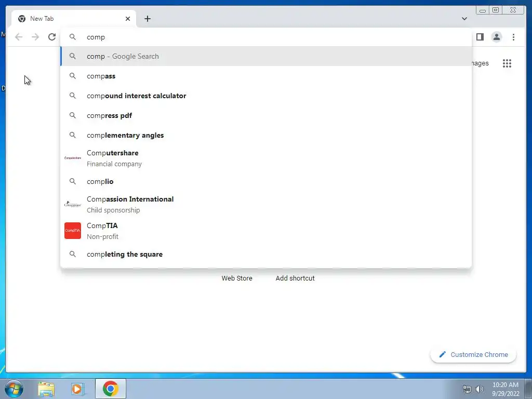Click the Compassion International logo icon
The height and width of the screenshot is (399, 532).
tap(73, 204)
